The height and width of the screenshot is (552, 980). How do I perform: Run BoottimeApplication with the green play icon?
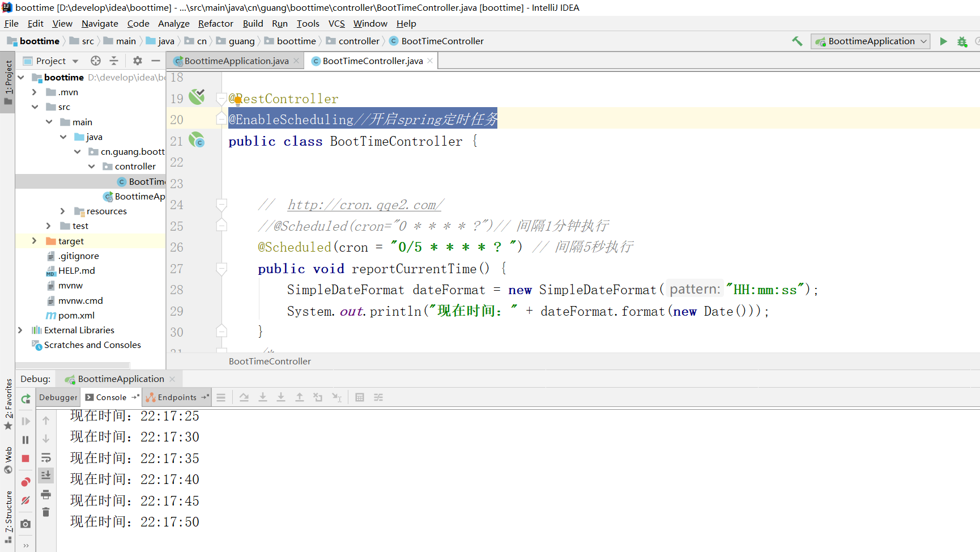[943, 41]
